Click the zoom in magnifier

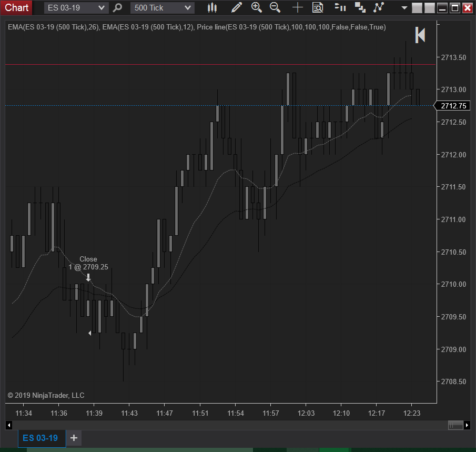[257, 7]
